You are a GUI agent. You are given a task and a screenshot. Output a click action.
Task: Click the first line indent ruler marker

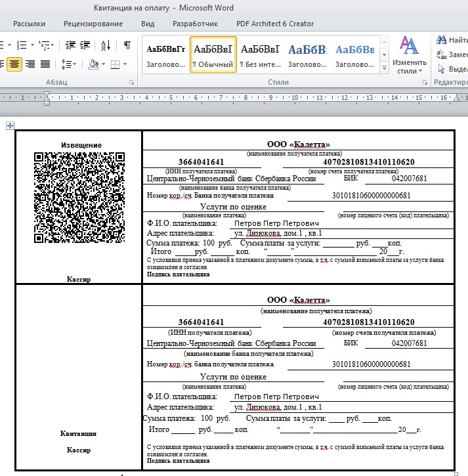click(x=47, y=94)
